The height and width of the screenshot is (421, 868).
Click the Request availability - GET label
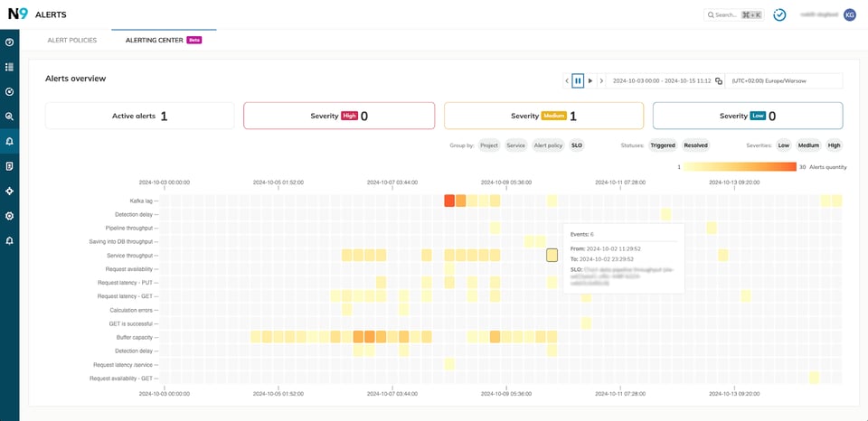tap(121, 379)
